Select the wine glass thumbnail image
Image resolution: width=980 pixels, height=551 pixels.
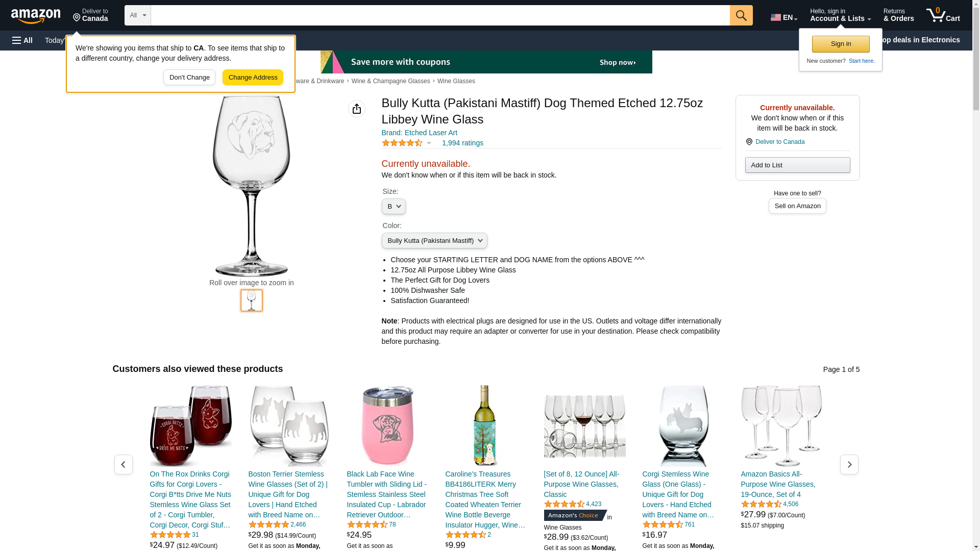coord(252,300)
